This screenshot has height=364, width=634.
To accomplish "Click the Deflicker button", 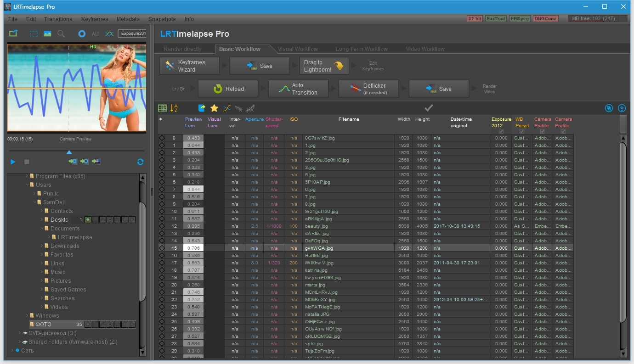I will (x=368, y=89).
